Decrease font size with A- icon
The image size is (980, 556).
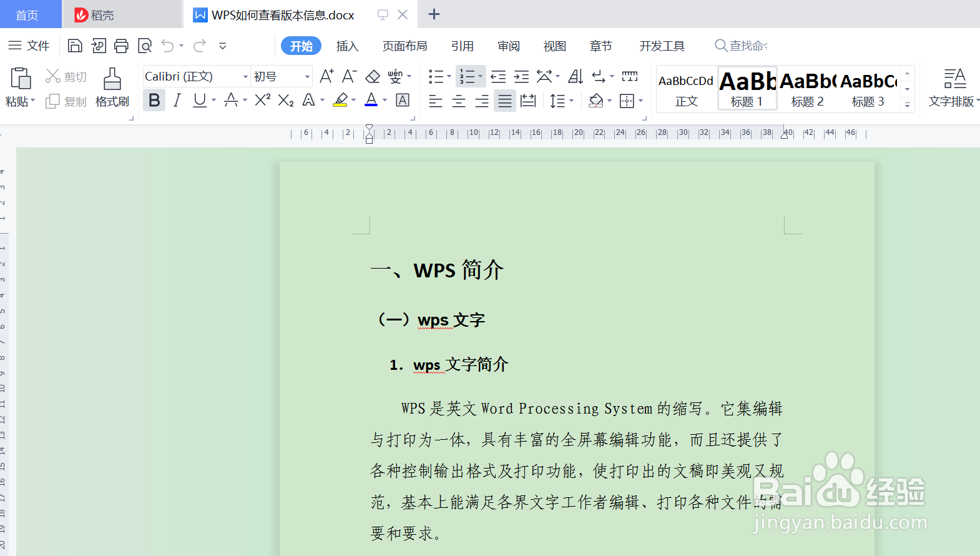[350, 76]
